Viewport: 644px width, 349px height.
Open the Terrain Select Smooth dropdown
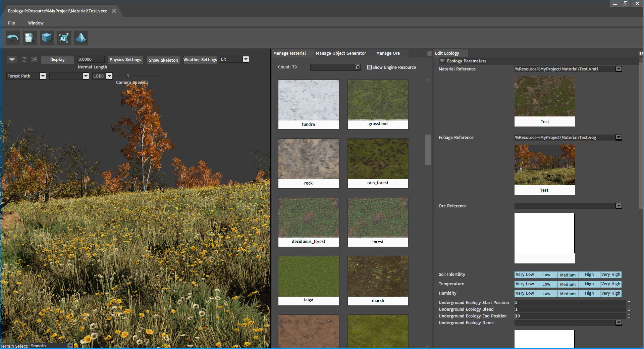(x=70, y=346)
